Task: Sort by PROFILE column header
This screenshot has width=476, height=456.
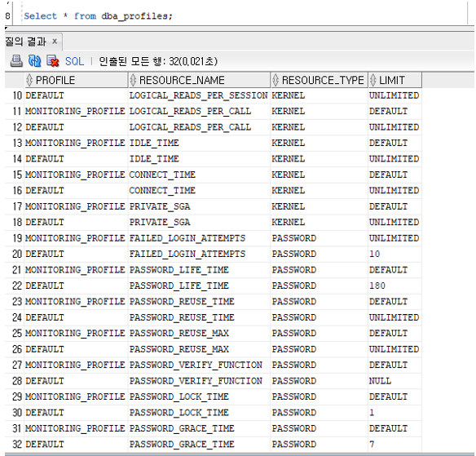Action: point(77,80)
